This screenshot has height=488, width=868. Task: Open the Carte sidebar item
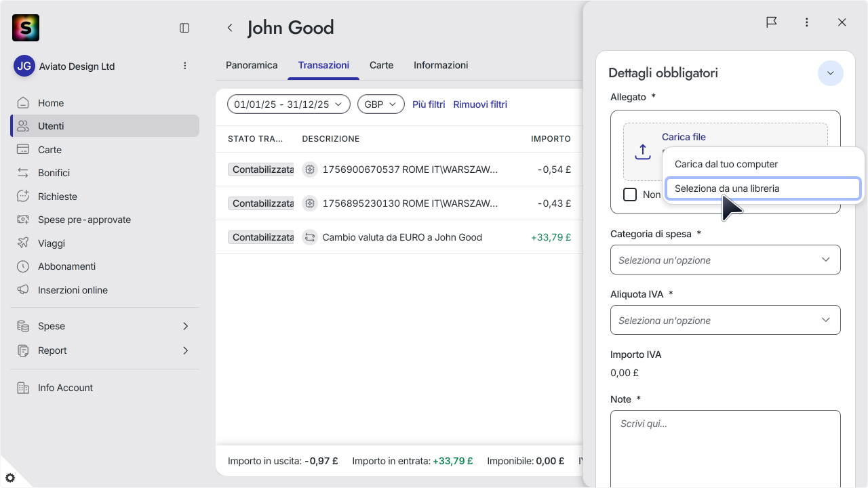(104, 150)
